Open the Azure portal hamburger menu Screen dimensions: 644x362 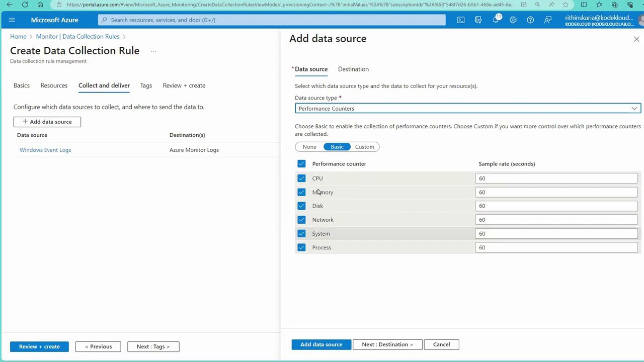click(12, 20)
